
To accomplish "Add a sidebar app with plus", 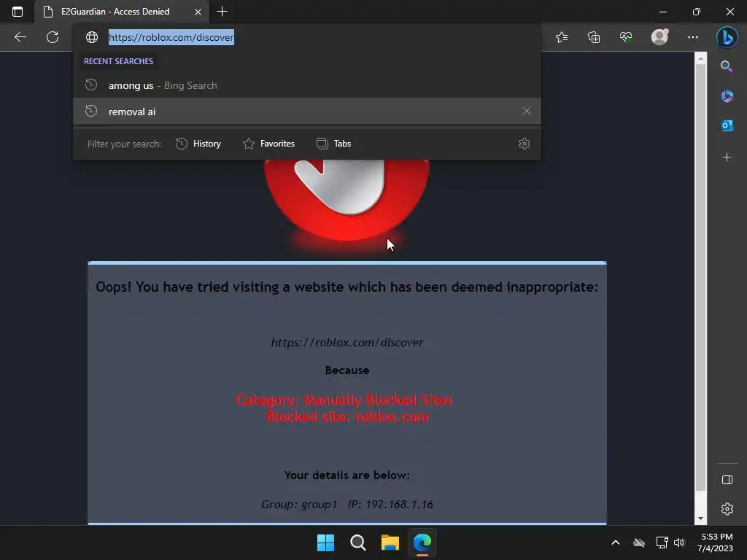I will point(727,157).
